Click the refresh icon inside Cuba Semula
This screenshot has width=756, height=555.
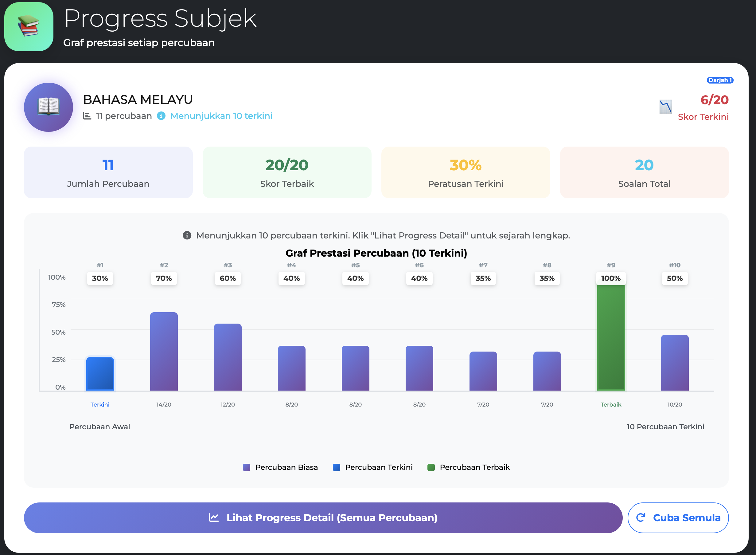point(641,518)
